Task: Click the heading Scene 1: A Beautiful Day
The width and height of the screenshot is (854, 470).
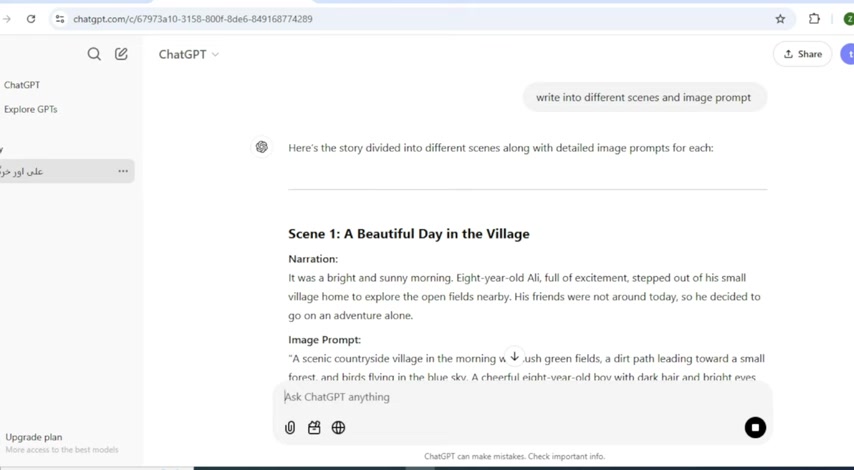Action: click(x=408, y=234)
